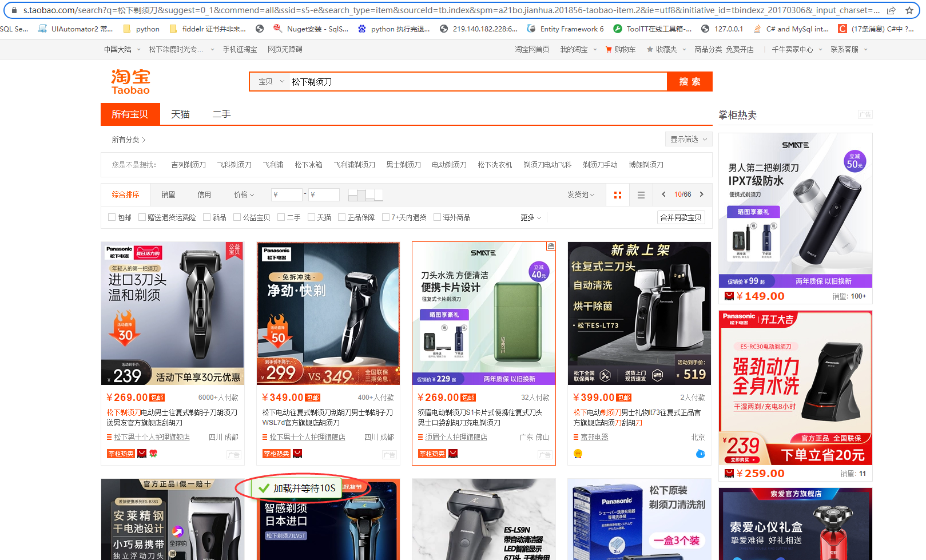Bookmark this page with the star icon
Screen dimensions: 926x560
click(909, 10)
